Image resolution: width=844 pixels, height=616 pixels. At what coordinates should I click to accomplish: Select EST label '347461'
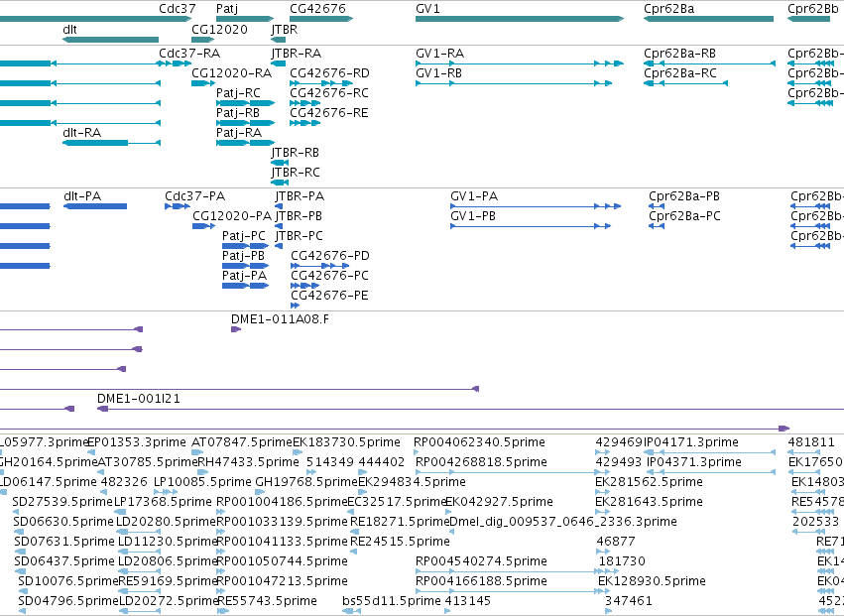coord(629,600)
